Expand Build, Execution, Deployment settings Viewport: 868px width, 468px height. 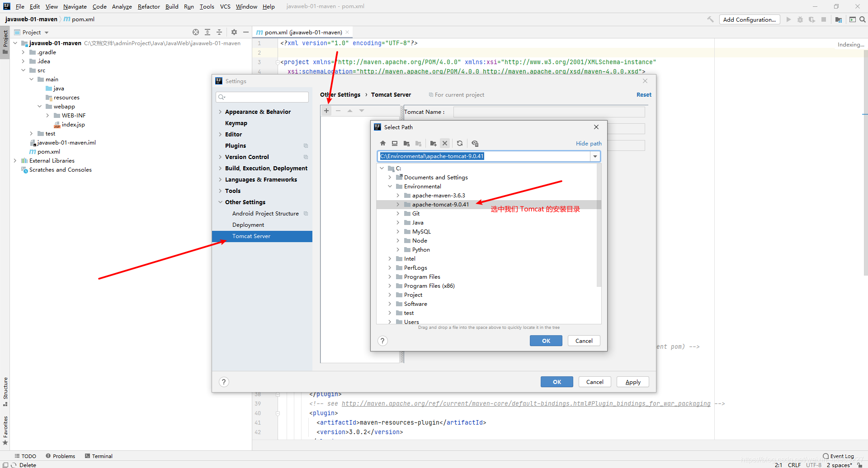tap(220, 168)
